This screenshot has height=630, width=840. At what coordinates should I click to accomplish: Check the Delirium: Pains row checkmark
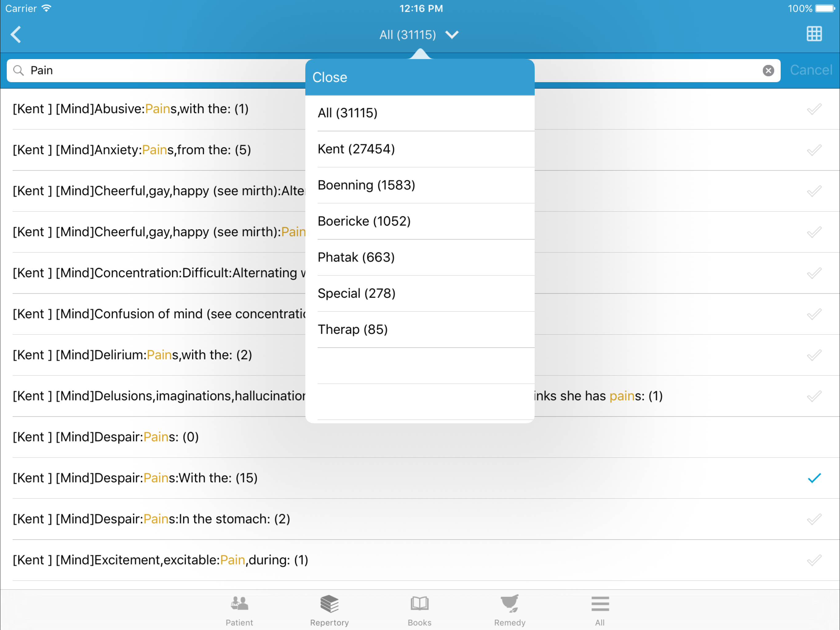pyautogui.click(x=814, y=355)
